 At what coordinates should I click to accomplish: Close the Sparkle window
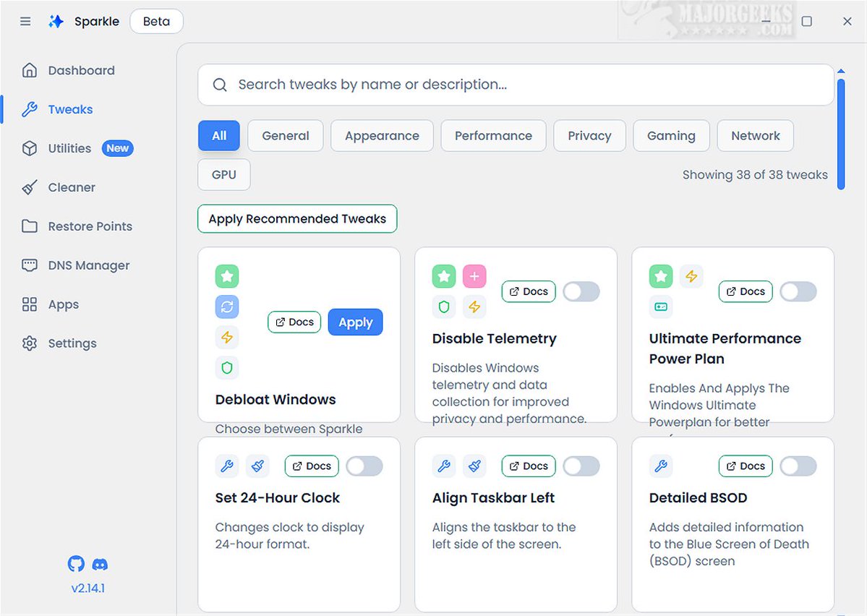point(847,22)
